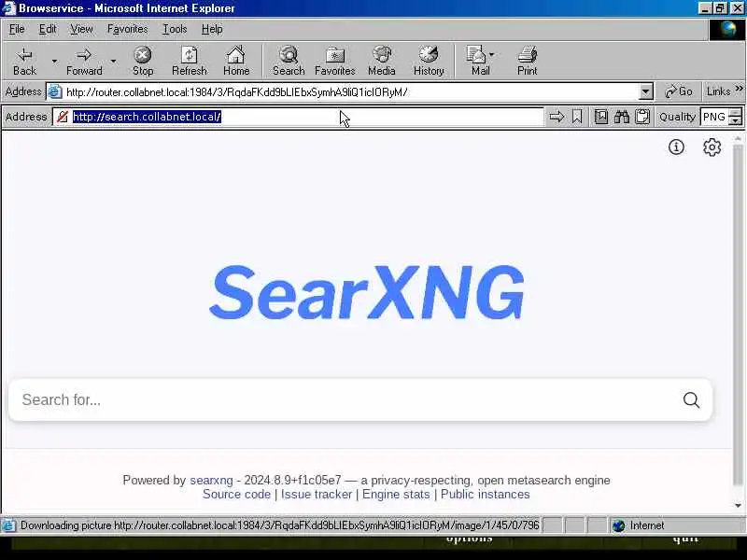Refresh the current page
747x560 pixels.
pos(190,61)
